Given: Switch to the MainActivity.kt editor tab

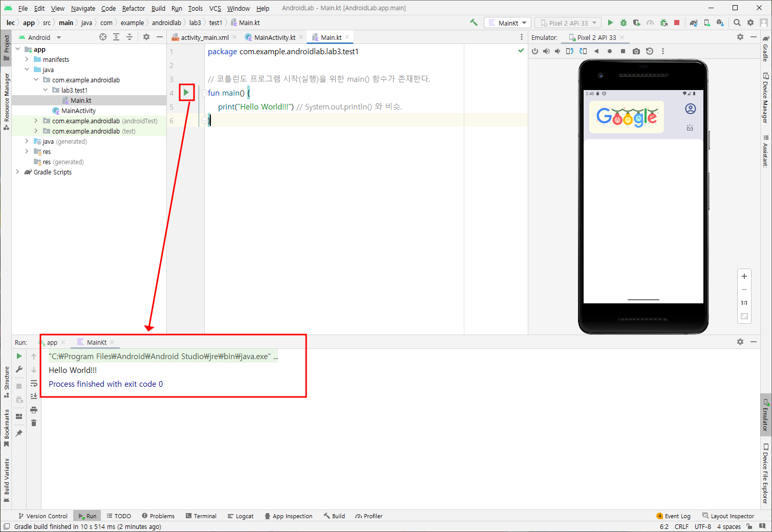Looking at the screenshot, I should (x=274, y=37).
